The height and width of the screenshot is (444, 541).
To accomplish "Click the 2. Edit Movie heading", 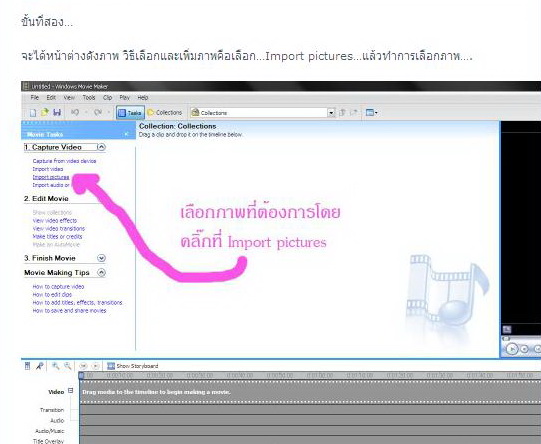I will click(46, 199).
